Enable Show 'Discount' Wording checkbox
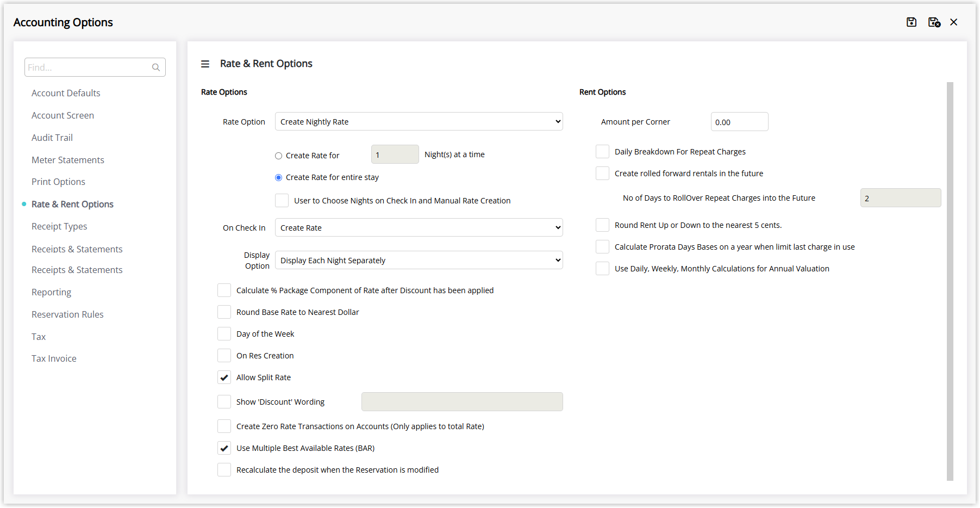This screenshot has height=508, width=980. tap(224, 402)
